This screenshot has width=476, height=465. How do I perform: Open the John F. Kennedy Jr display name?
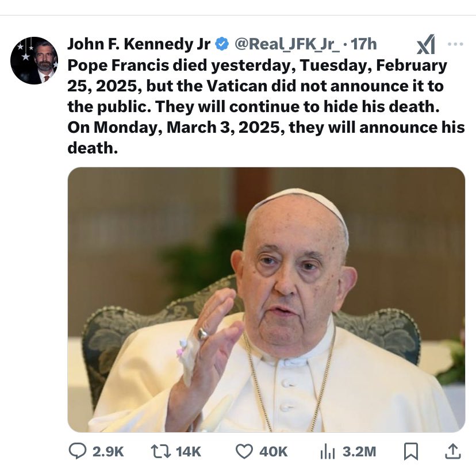click(139, 44)
